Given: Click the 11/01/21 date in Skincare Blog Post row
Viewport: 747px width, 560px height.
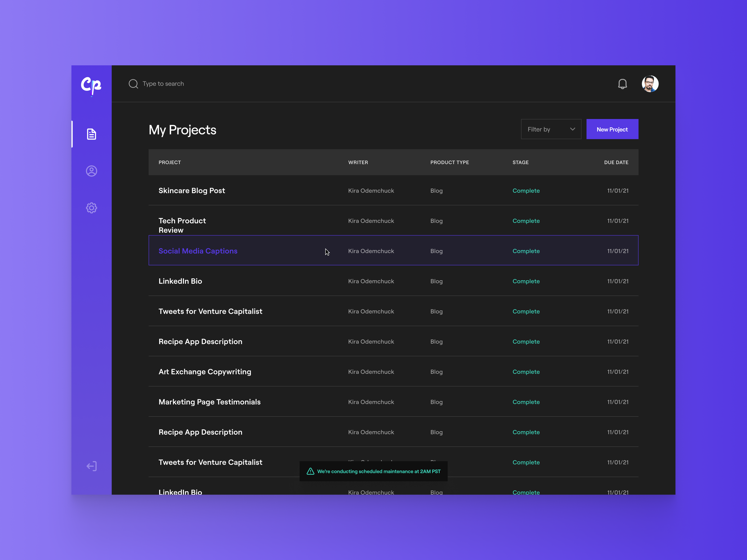Looking at the screenshot, I should (x=618, y=191).
